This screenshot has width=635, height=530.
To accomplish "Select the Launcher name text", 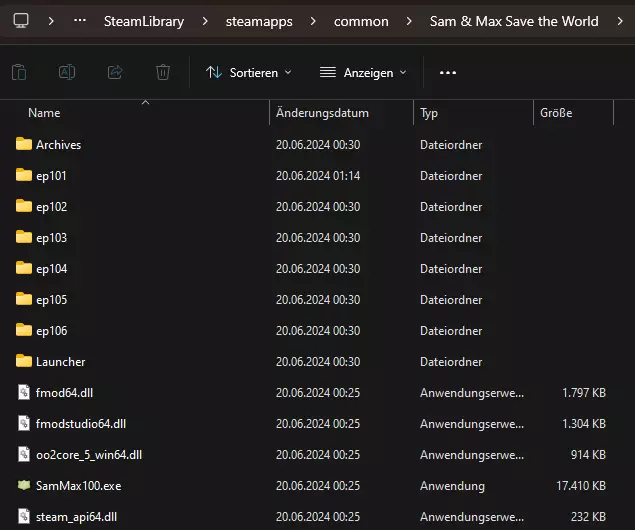I will point(60,362).
